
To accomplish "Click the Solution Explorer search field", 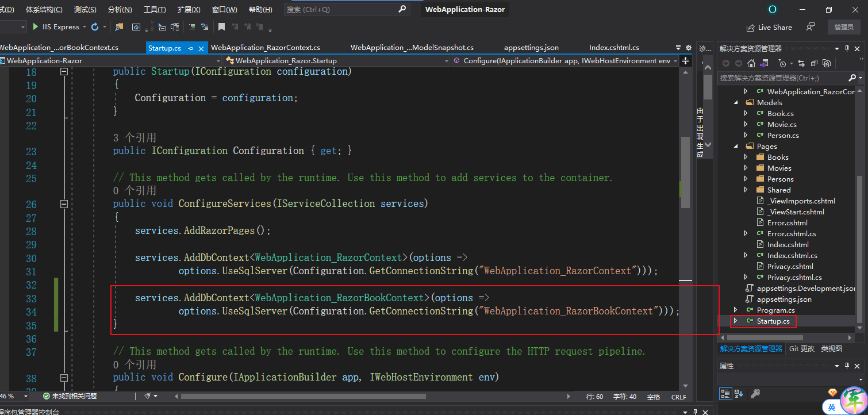I will (782, 78).
